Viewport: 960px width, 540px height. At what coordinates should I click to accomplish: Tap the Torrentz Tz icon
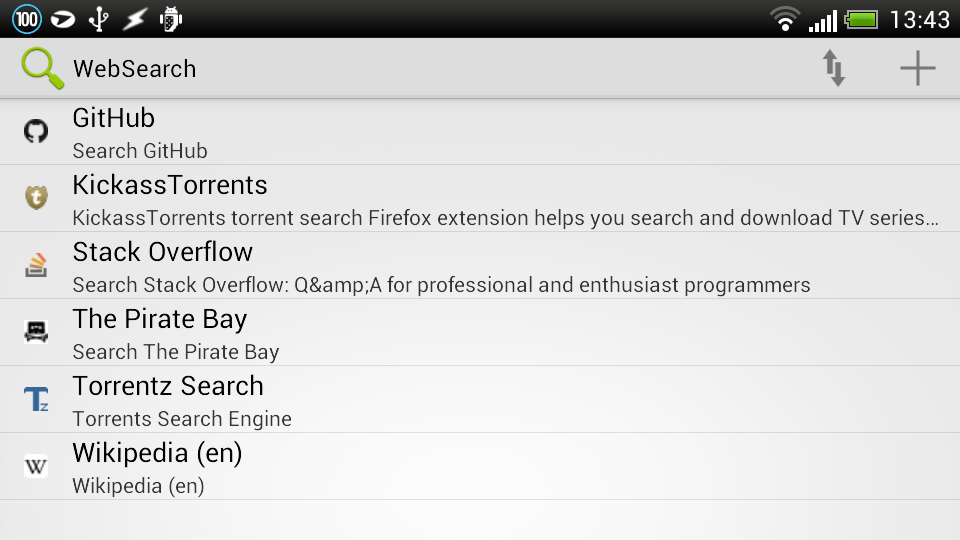tap(36, 399)
